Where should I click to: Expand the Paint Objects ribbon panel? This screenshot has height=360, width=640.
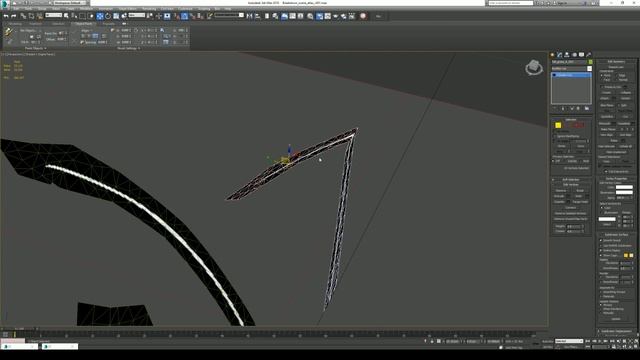36,48
